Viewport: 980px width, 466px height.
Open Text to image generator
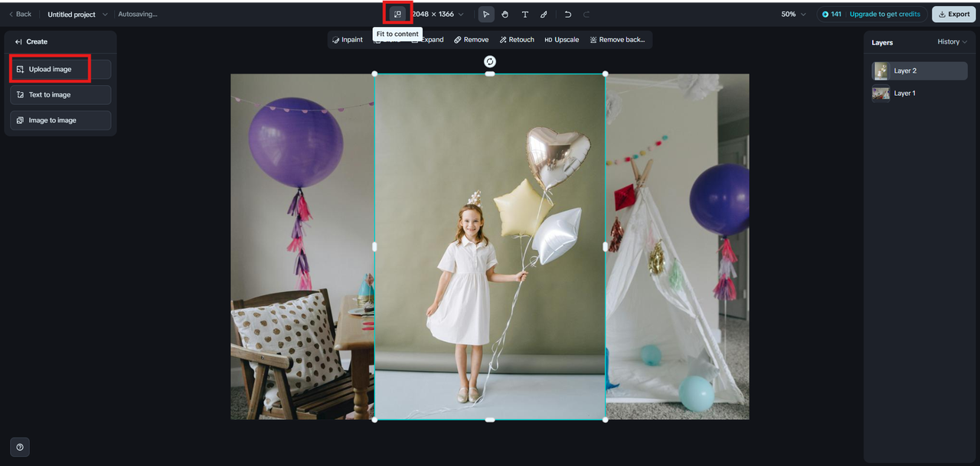point(60,95)
